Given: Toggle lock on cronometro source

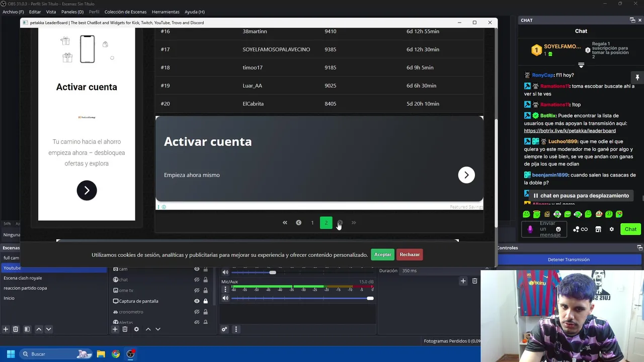Looking at the screenshot, I should click(205, 312).
